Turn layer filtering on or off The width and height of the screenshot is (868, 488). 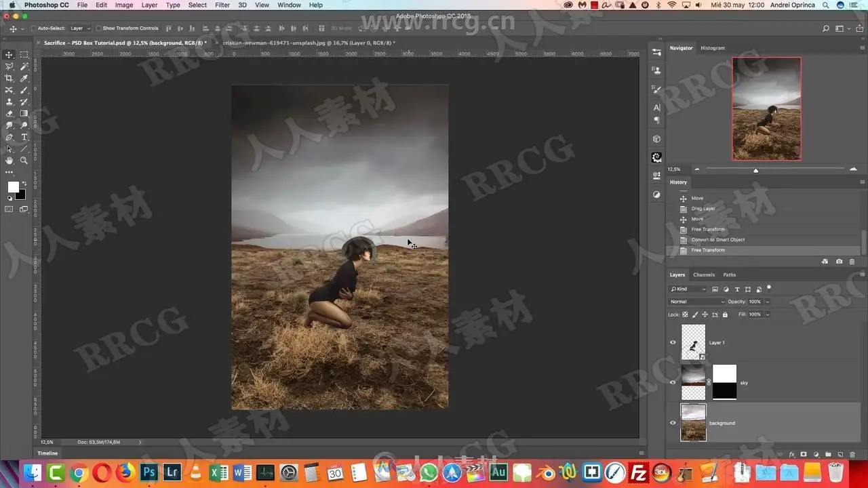[769, 288]
